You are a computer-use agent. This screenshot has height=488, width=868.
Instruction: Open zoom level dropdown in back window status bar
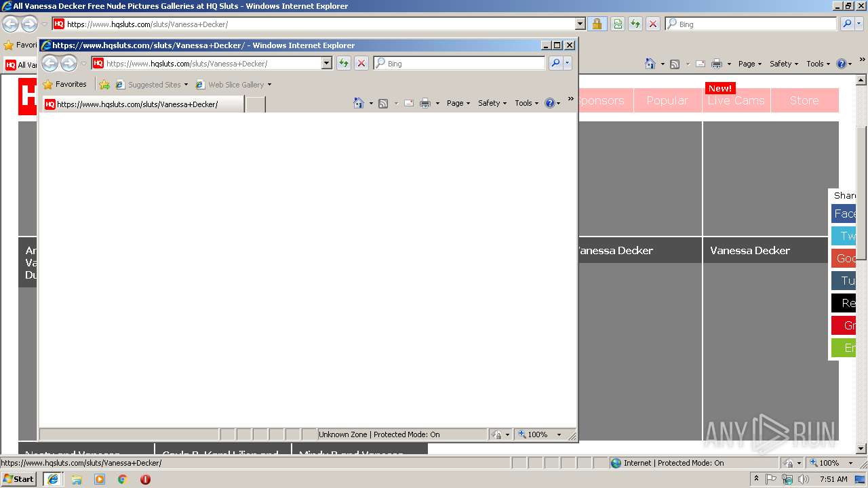point(850,463)
